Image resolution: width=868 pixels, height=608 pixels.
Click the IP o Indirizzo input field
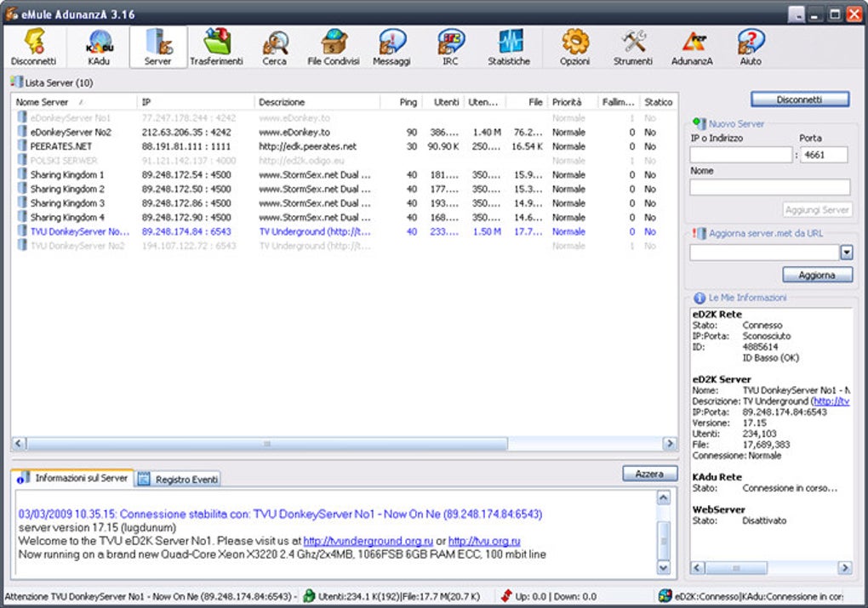[x=740, y=155]
